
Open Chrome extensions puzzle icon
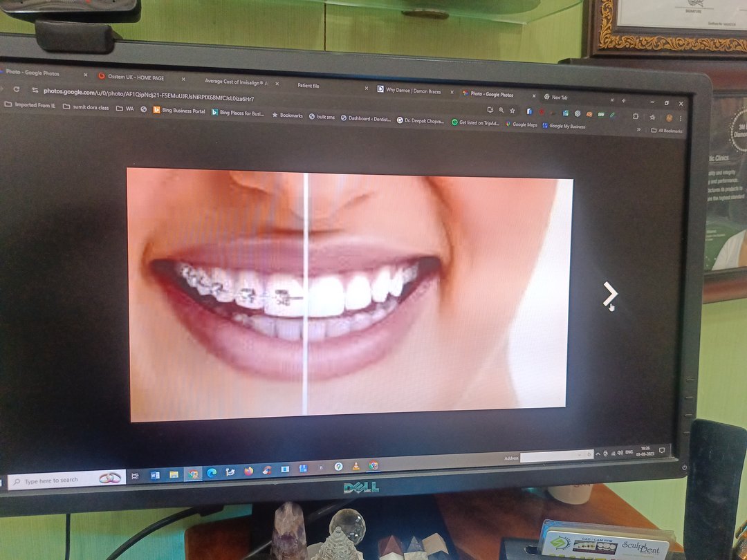click(x=636, y=115)
